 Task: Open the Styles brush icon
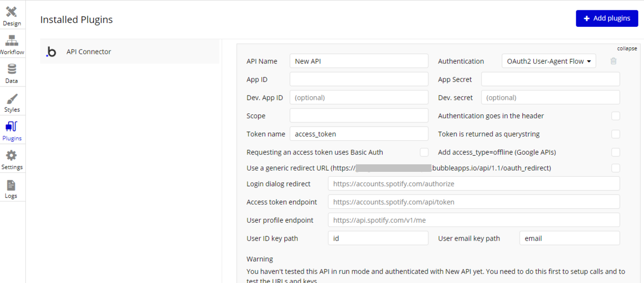(x=11, y=98)
